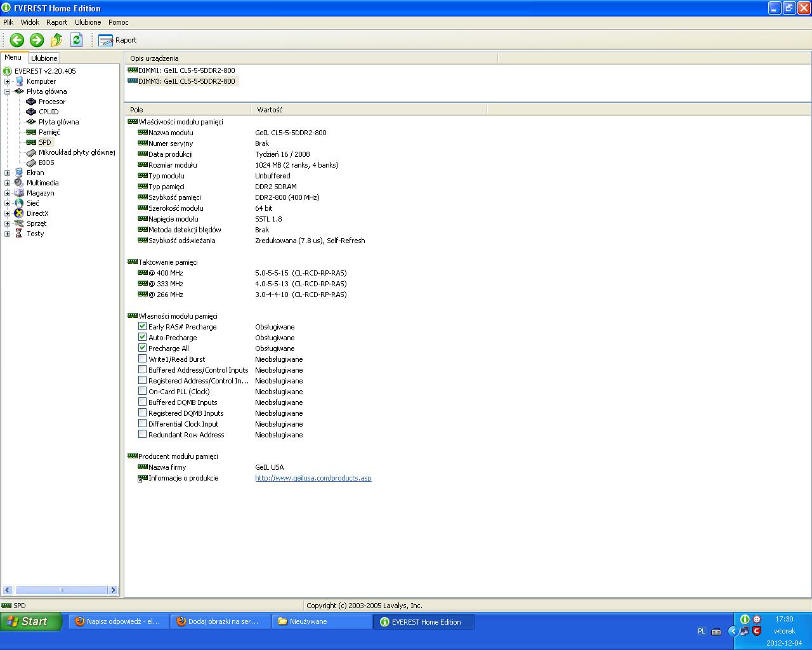
Task: Expand the Sprzęt tree node
Action: 7,223
